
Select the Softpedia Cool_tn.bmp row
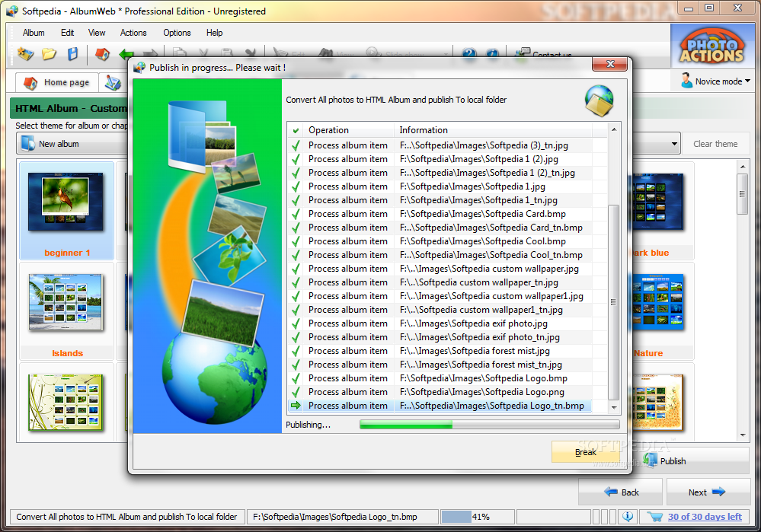pos(441,255)
